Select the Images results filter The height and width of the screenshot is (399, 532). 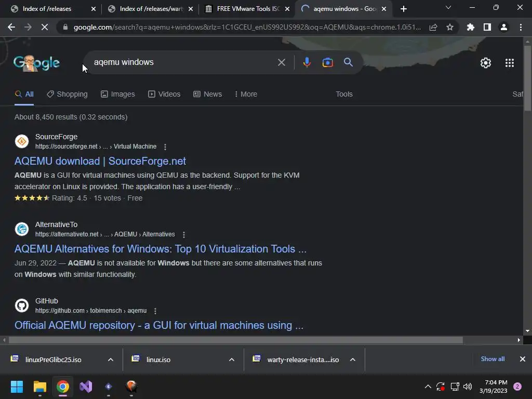[118, 94]
